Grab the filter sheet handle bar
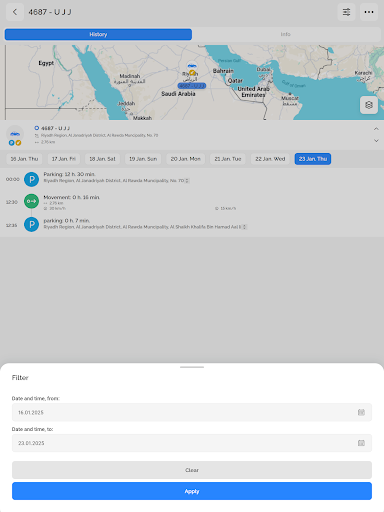 click(192, 367)
